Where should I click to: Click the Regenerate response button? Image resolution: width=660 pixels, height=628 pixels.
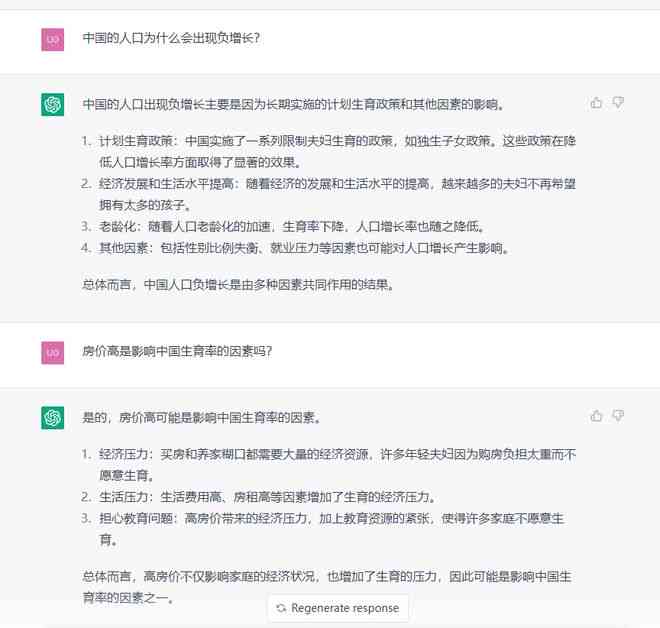(x=338, y=608)
